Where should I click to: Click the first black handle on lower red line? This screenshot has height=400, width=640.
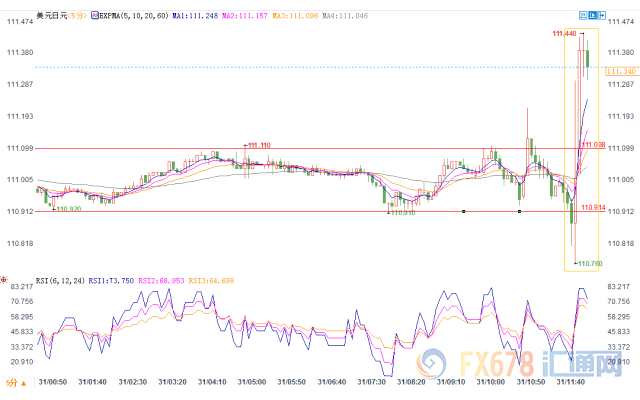coord(464,211)
